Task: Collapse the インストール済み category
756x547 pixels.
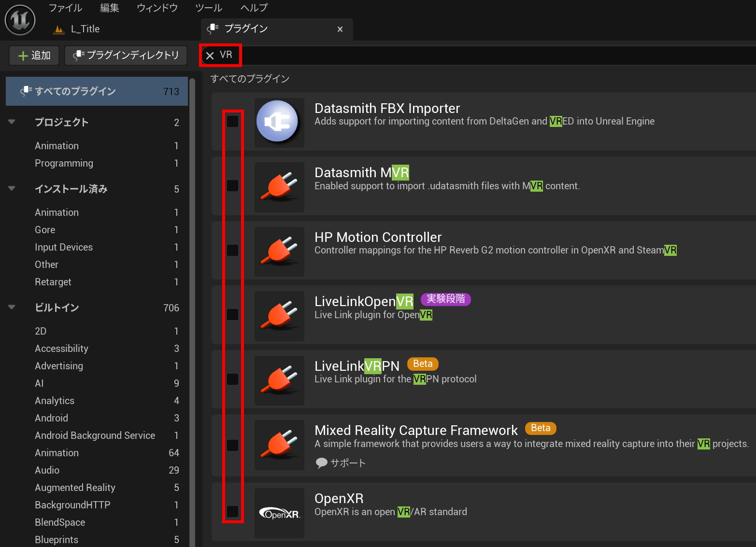Action: [x=12, y=189]
